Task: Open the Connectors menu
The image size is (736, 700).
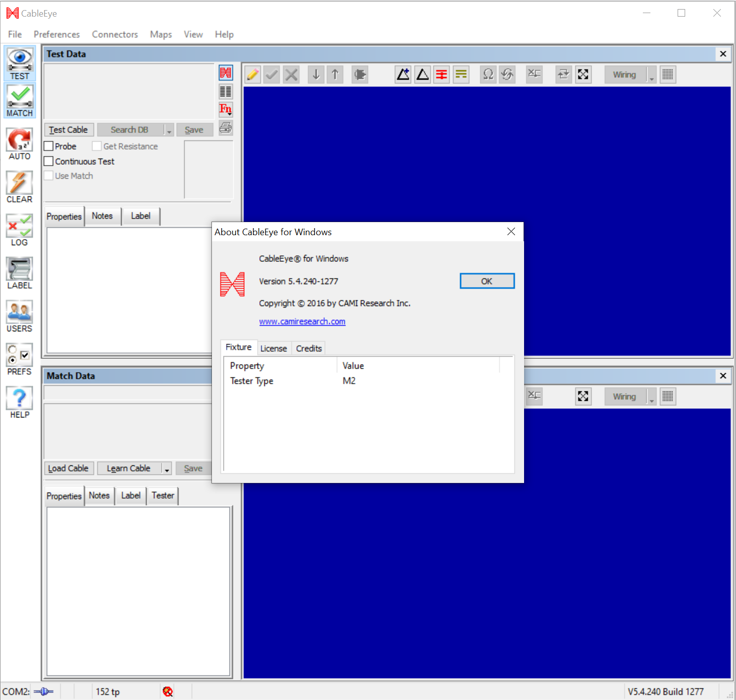Action: click(115, 34)
